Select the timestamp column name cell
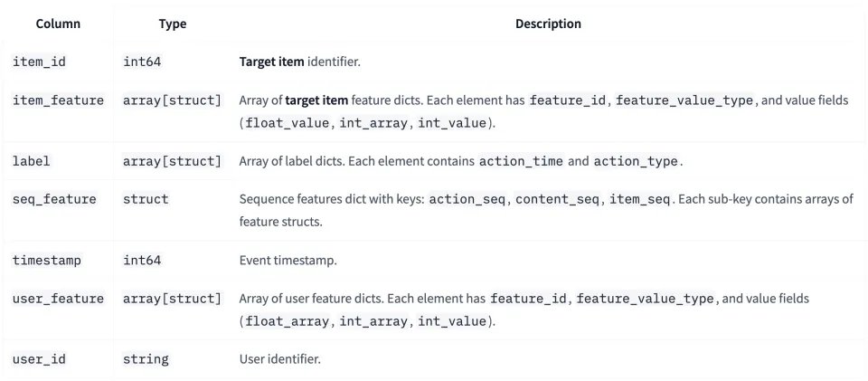Viewport: 868px width, 381px height. [47, 261]
